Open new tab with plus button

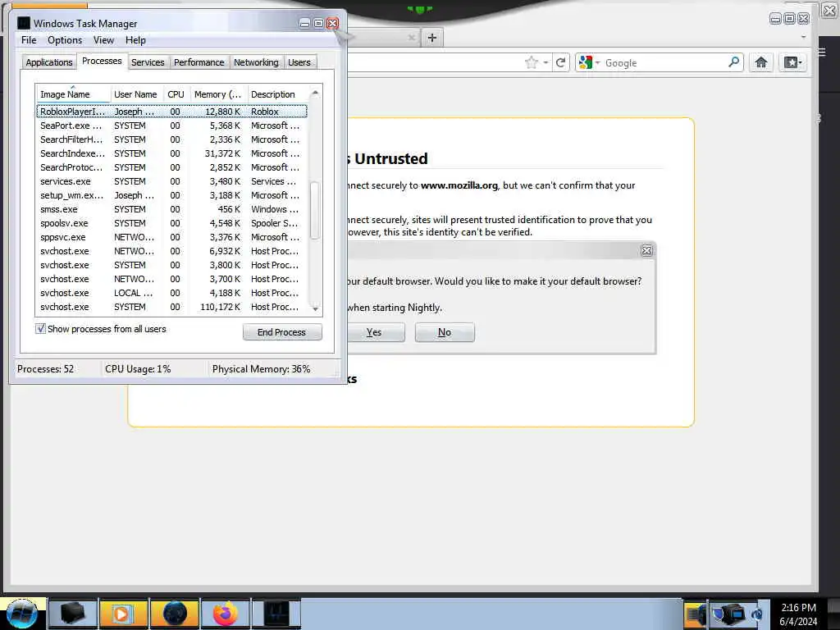coord(431,38)
